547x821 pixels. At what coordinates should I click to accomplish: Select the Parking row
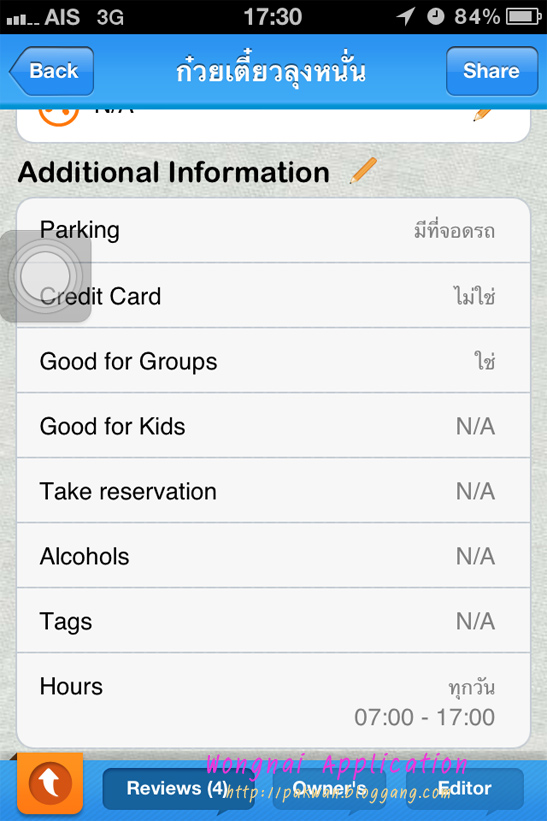(273, 230)
